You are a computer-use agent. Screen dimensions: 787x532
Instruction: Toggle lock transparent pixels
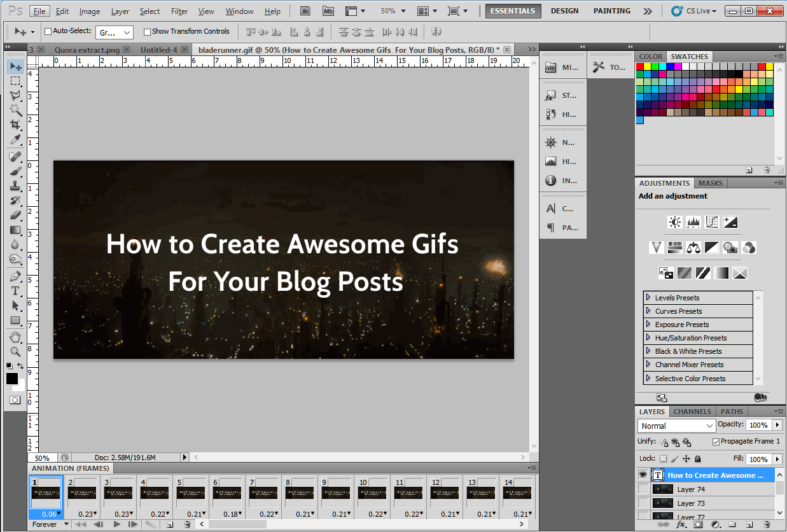coord(664,458)
